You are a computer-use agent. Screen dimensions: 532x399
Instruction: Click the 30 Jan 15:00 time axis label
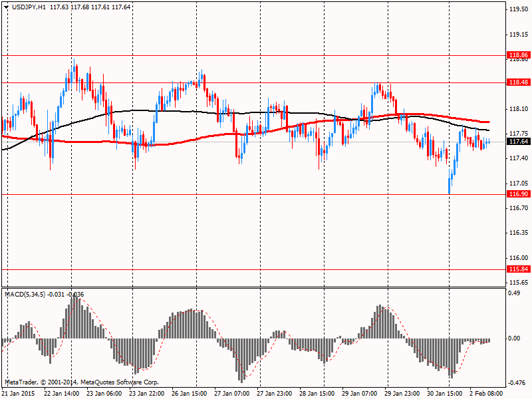point(444,393)
